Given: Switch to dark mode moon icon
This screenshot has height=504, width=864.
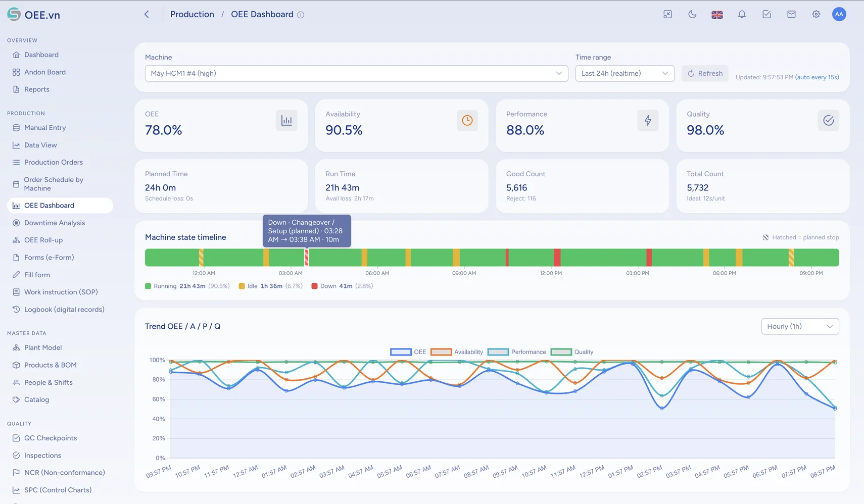Looking at the screenshot, I should click(692, 15).
